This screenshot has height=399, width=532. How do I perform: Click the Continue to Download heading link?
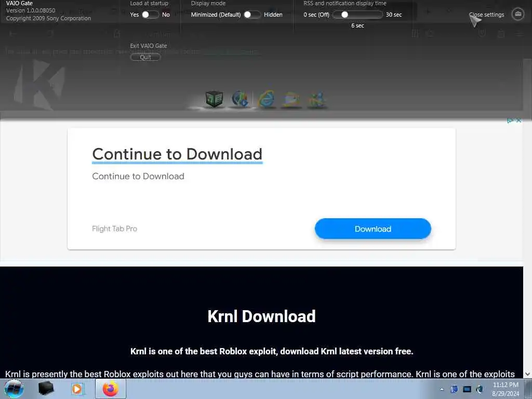(x=177, y=154)
